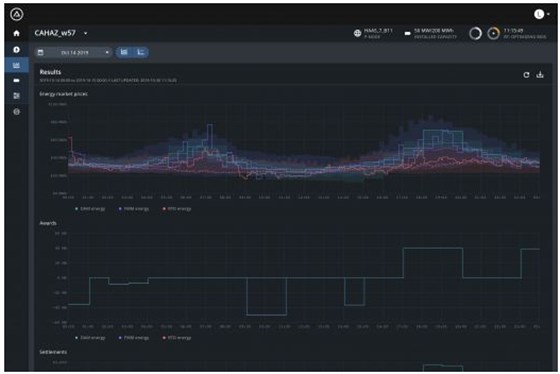Click the Results heading
This screenshot has height=374, width=560.
pyautogui.click(x=50, y=72)
